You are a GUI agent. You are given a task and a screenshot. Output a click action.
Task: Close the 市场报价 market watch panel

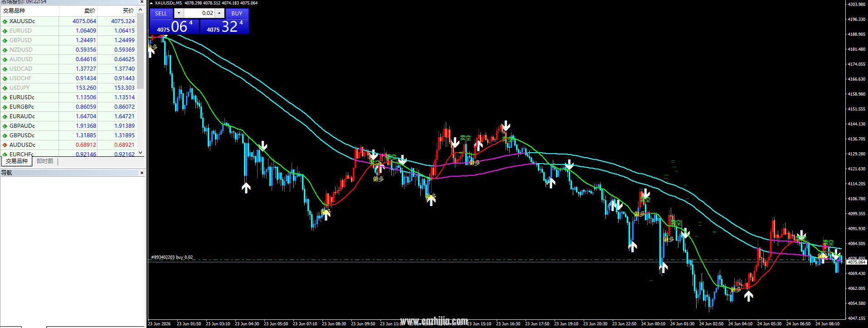tap(141, 2)
